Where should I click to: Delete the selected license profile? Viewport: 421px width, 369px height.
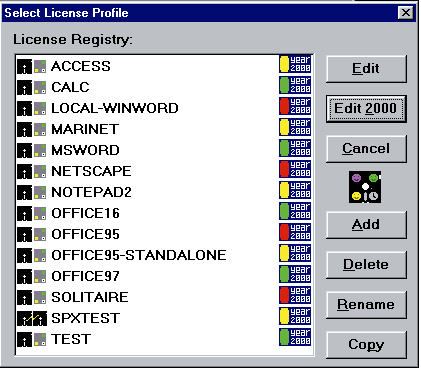pyautogui.click(x=366, y=265)
